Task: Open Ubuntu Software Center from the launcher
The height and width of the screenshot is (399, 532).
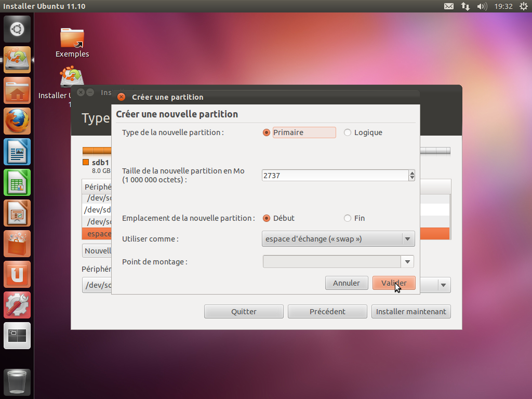Action: (17, 244)
